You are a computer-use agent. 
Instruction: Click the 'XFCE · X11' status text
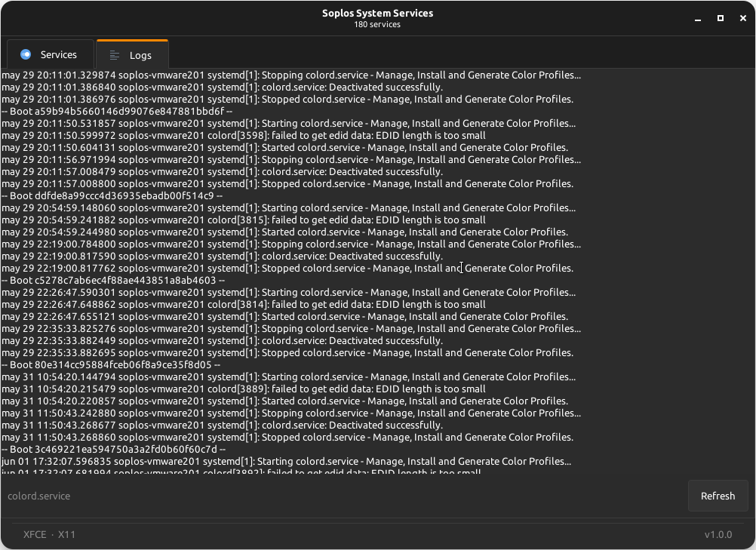[49, 535]
